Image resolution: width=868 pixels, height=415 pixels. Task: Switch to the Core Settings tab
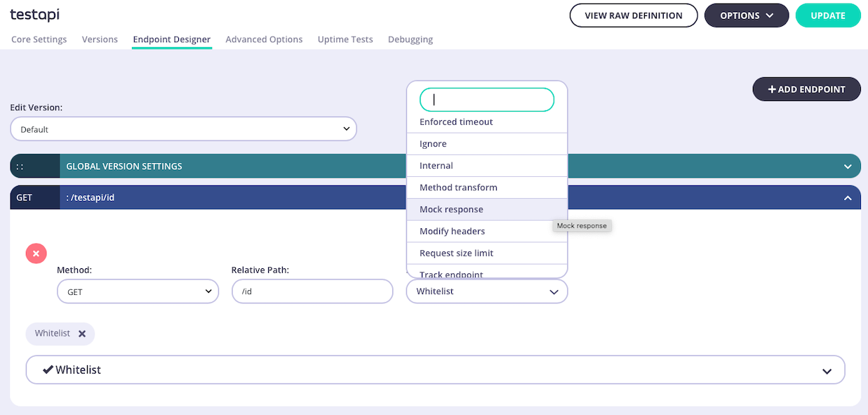point(39,39)
